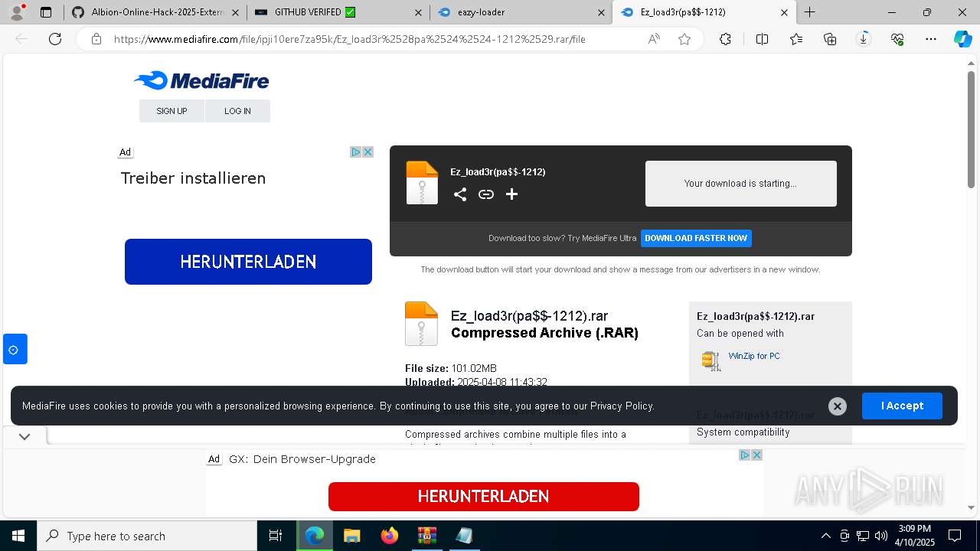The height and width of the screenshot is (551, 980).
Task: Open Read aloud icon in address bar
Action: 654,39
